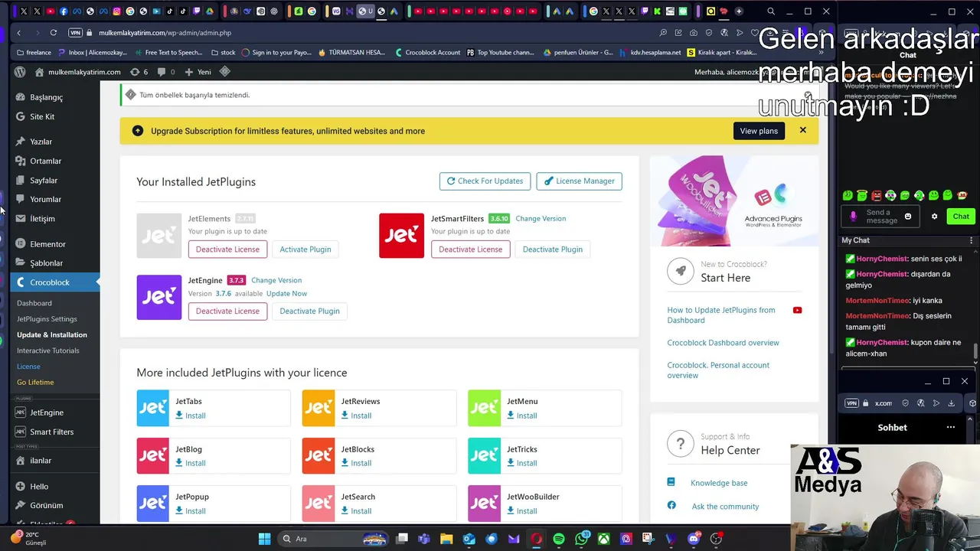Click Change Version for JetSmartFilters

[541, 218]
